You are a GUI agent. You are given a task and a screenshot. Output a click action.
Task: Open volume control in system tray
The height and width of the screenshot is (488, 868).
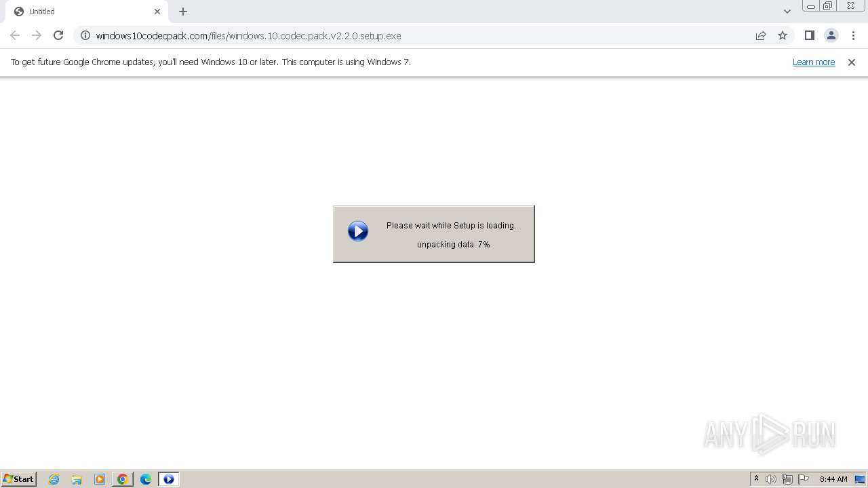771,479
